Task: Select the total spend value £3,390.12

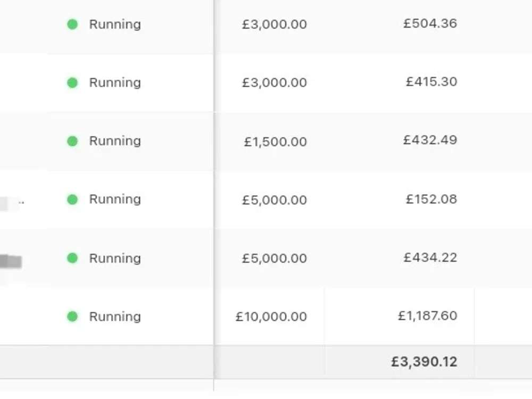Action: [x=424, y=362]
